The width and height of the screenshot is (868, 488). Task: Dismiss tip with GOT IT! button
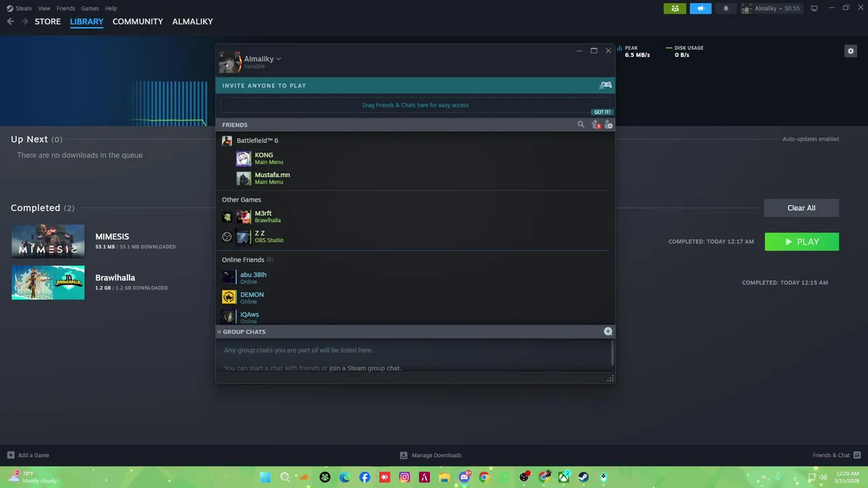pyautogui.click(x=602, y=112)
